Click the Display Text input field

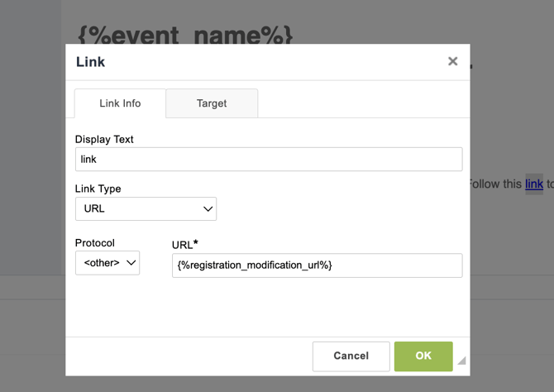[x=269, y=160]
